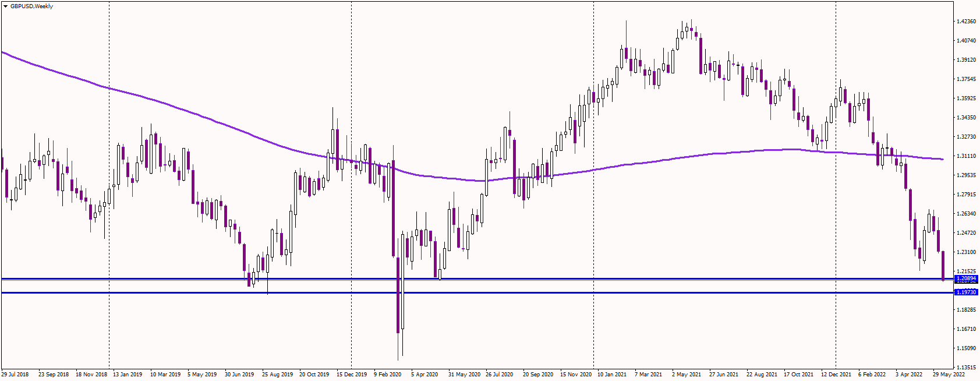Screen dimensions: 980x381
Task: Click the 1.26340 price axis label
Action: pos(967,214)
